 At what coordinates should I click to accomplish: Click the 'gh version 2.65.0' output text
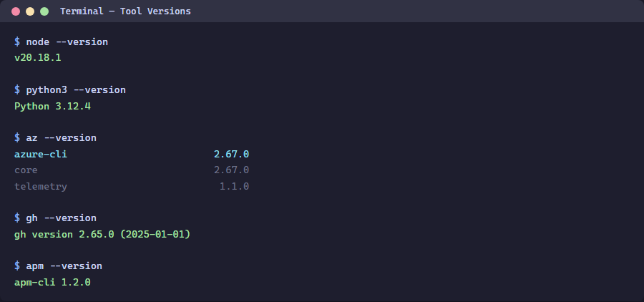click(64, 234)
